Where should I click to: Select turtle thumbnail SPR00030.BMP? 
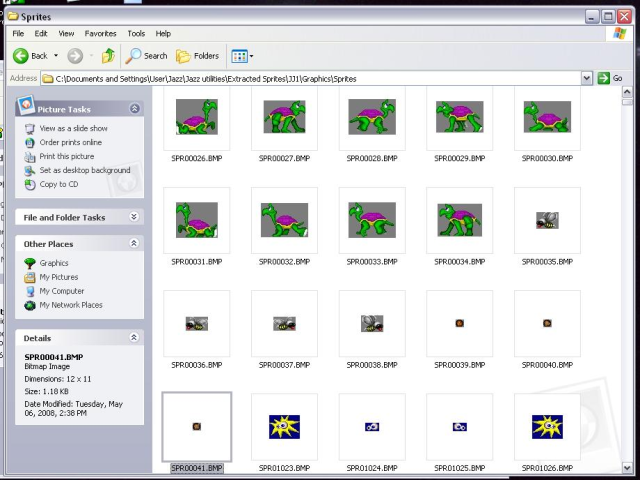click(x=547, y=117)
